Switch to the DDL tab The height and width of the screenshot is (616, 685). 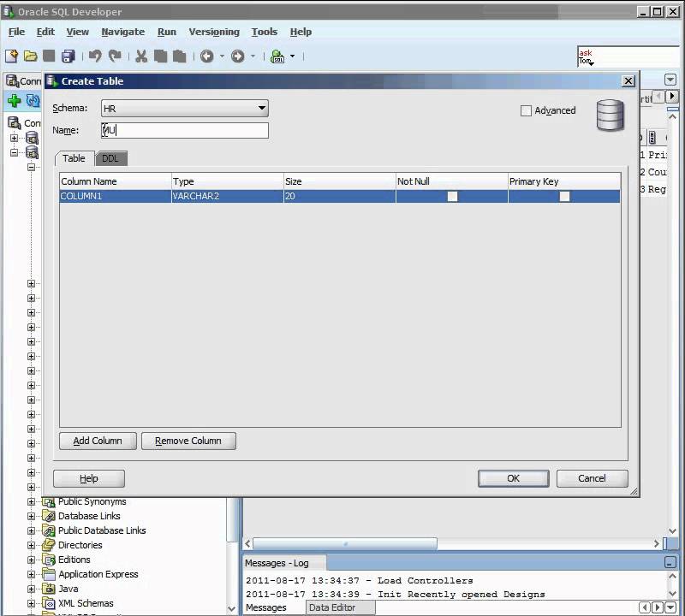click(110, 158)
